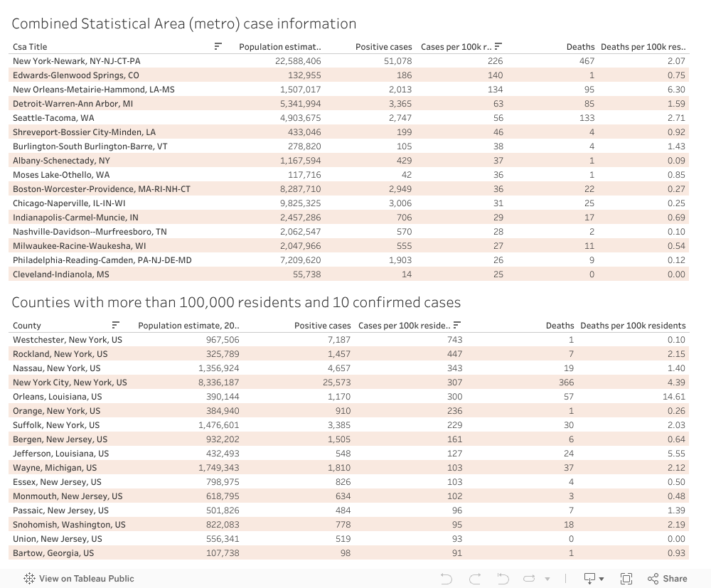Select Westchester, New York, US county row

pyautogui.click(x=68, y=340)
